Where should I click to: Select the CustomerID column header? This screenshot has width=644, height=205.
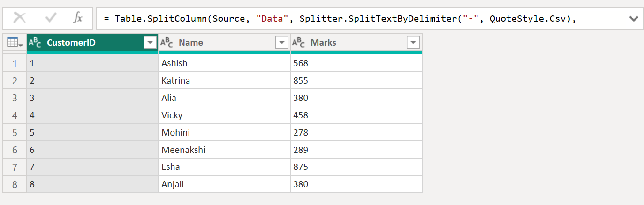[x=84, y=43]
